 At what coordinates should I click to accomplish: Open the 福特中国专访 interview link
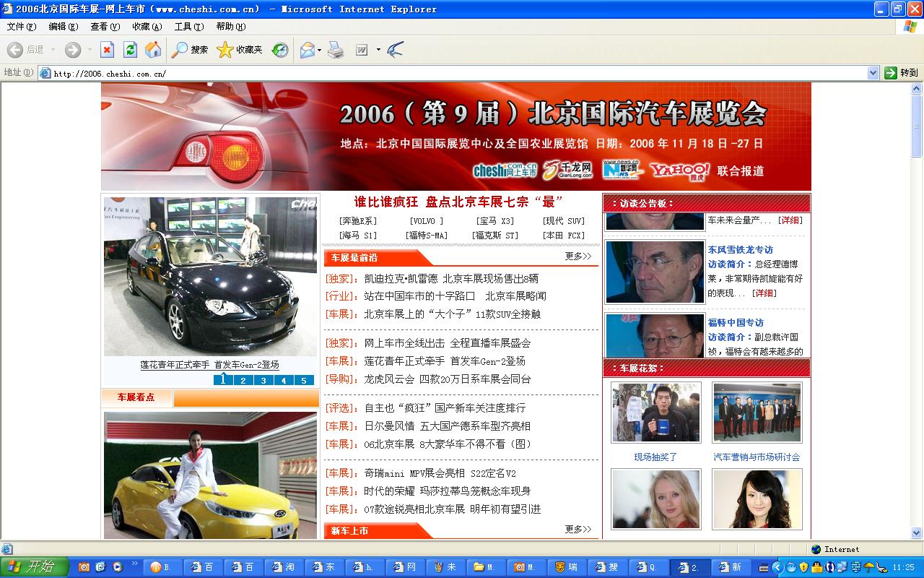point(736,323)
